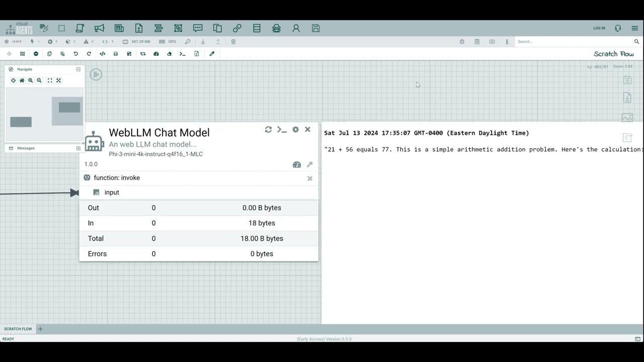
Task: Add a new flow tab with plus
Action: click(40, 329)
